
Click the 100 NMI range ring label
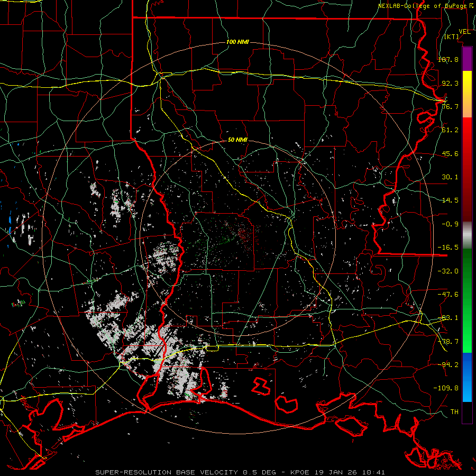(237, 42)
